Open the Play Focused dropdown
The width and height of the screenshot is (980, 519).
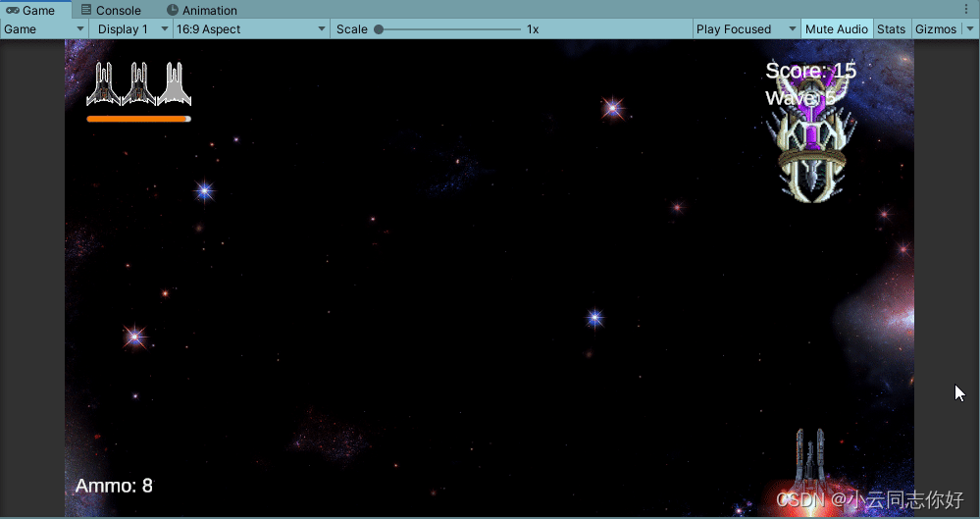(747, 28)
